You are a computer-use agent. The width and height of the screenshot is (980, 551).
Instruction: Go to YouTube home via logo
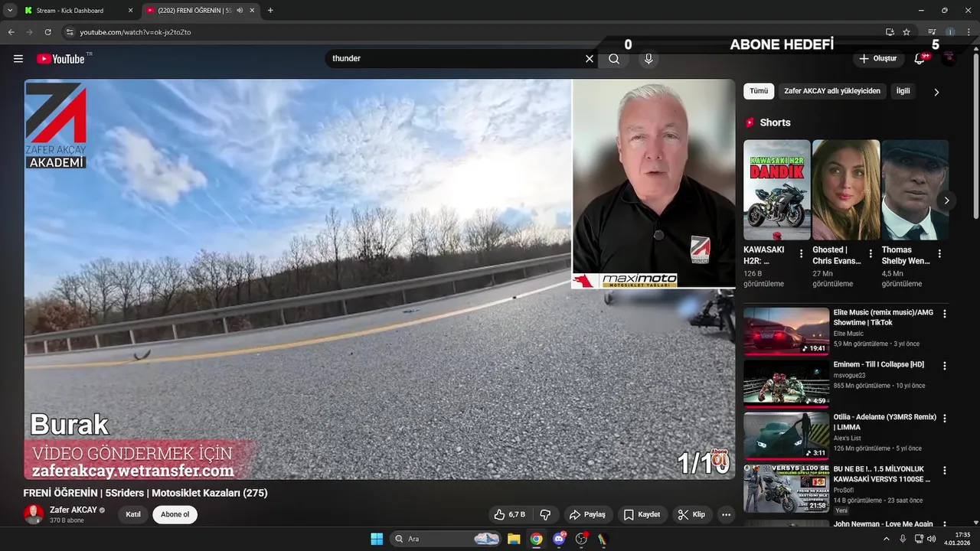click(60, 59)
